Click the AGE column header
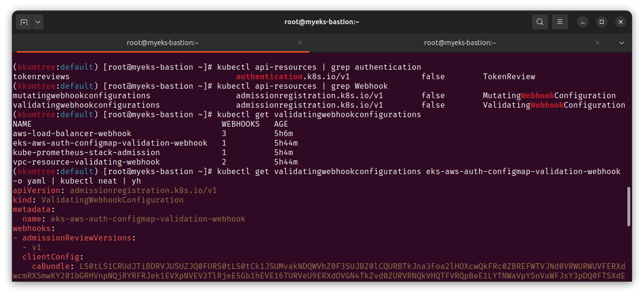Image resolution: width=644 pixels, height=295 pixels. pyautogui.click(x=281, y=124)
